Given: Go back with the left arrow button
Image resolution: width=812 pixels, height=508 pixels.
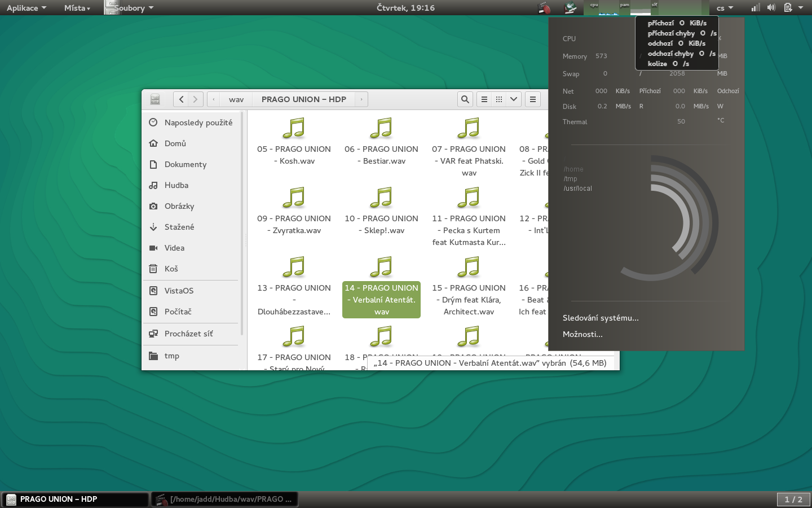Looking at the screenshot, I should (181, 99).
